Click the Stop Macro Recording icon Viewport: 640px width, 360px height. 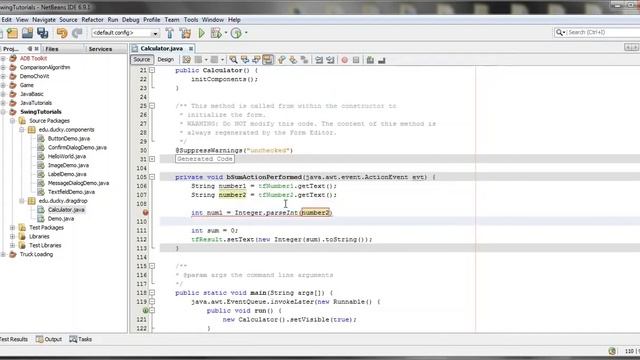click(356, 60)
